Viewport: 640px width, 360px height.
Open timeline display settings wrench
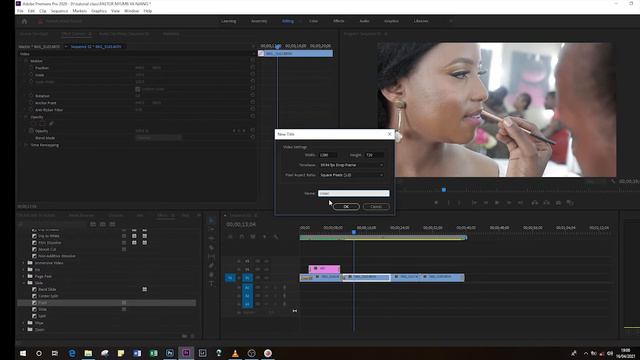pos(276,236)
